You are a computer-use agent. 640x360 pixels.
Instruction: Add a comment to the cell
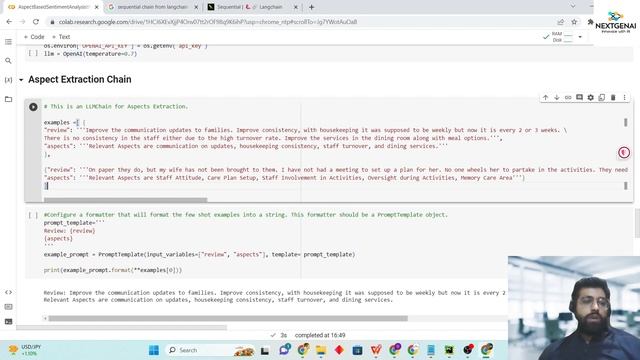click(x=579, y=98)
